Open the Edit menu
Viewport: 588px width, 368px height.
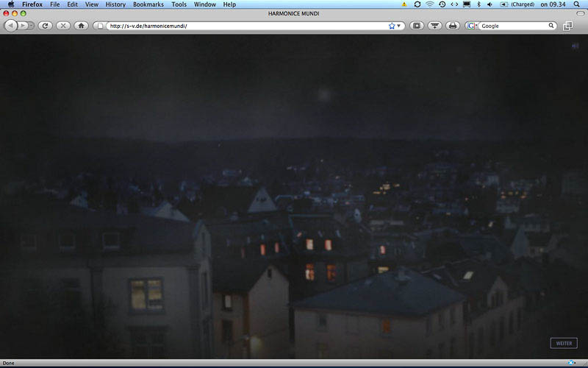click(72, 4)
